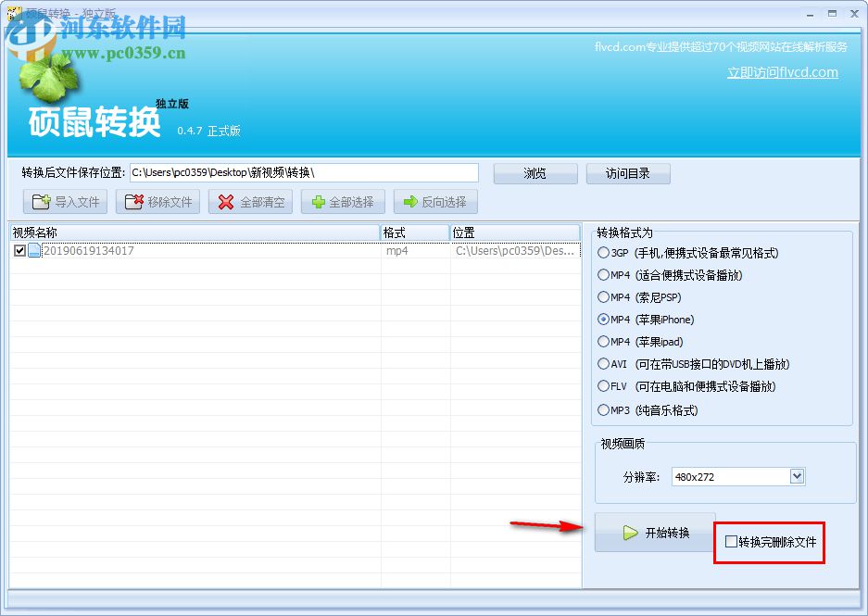Select MP3 (纯音乐格式) output
Image resolution: width=868 pixels, height=616 pixels.
602,410
